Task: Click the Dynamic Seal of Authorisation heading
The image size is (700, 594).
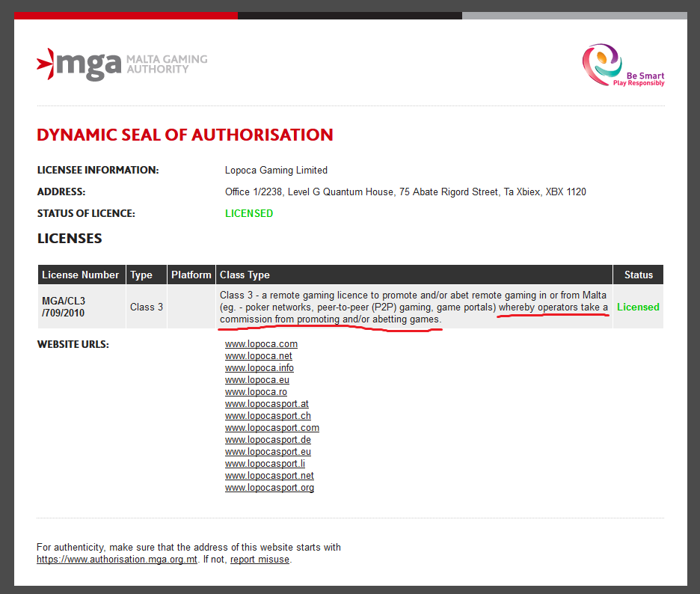Action: [x=185, y=135]
